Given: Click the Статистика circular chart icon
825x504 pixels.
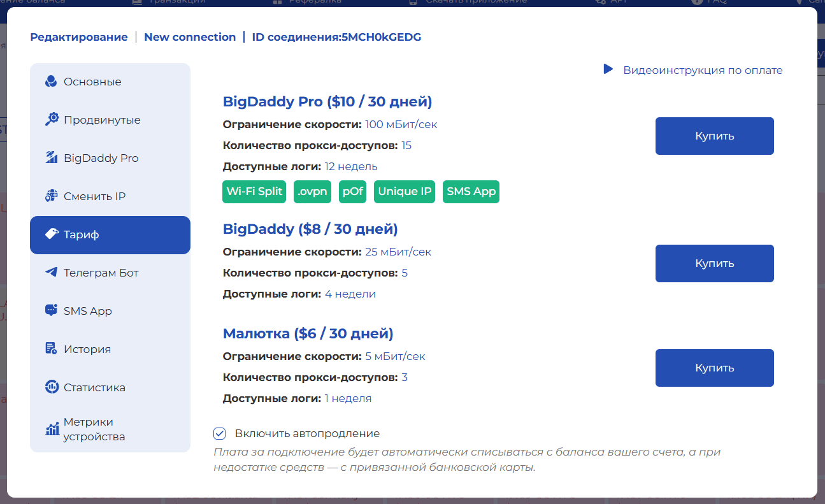Looking at the screenshot, I should 51,387.
